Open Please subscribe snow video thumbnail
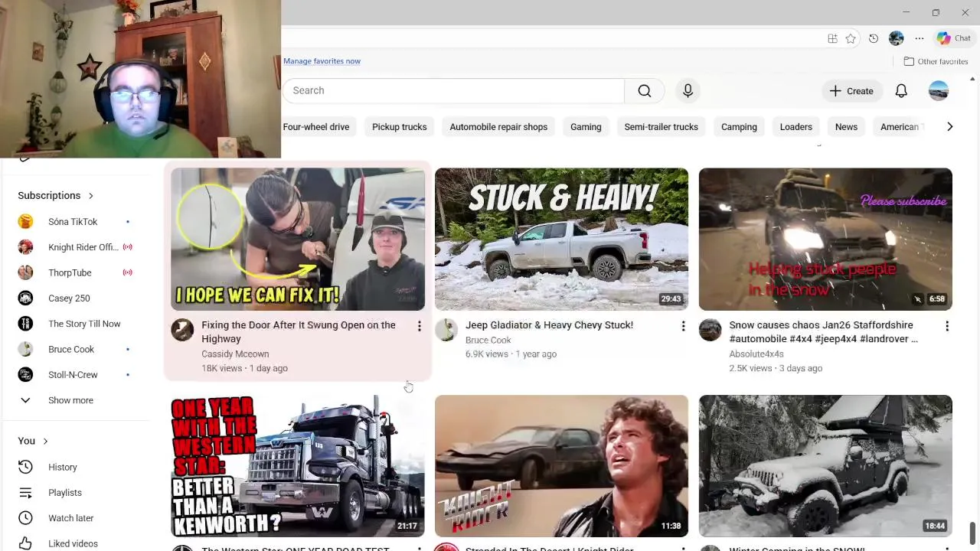This screenshot has width=980, height=551. [x=825, y=239]
